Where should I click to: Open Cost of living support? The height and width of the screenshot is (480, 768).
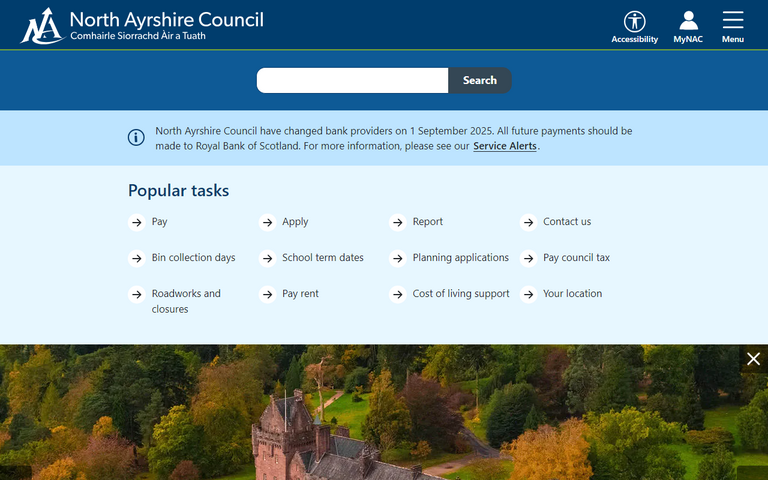click(460, 294)
